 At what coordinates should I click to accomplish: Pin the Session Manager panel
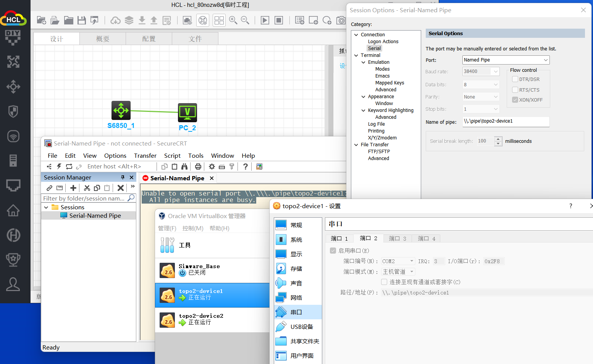pyautogui.click(x=123, y=177)
